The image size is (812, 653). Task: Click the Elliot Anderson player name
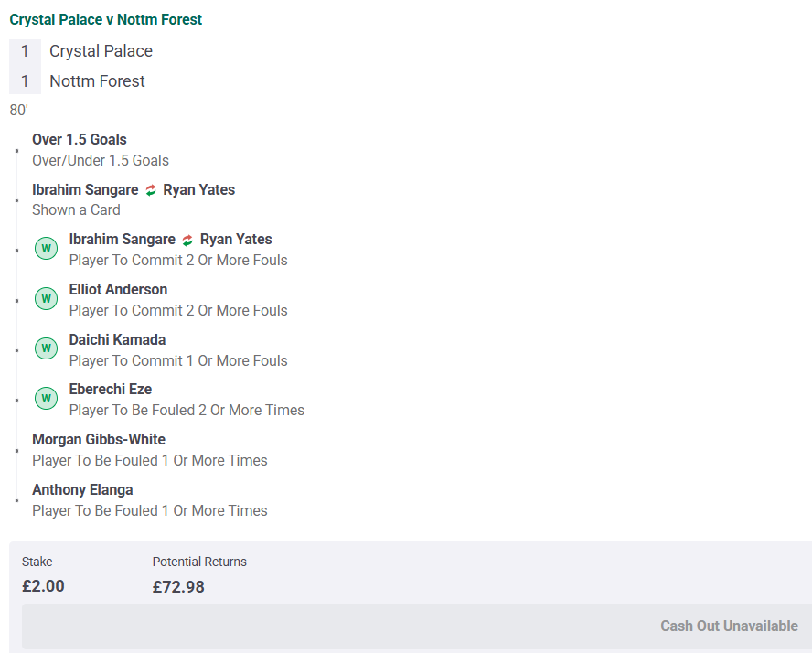click(118, 290)
